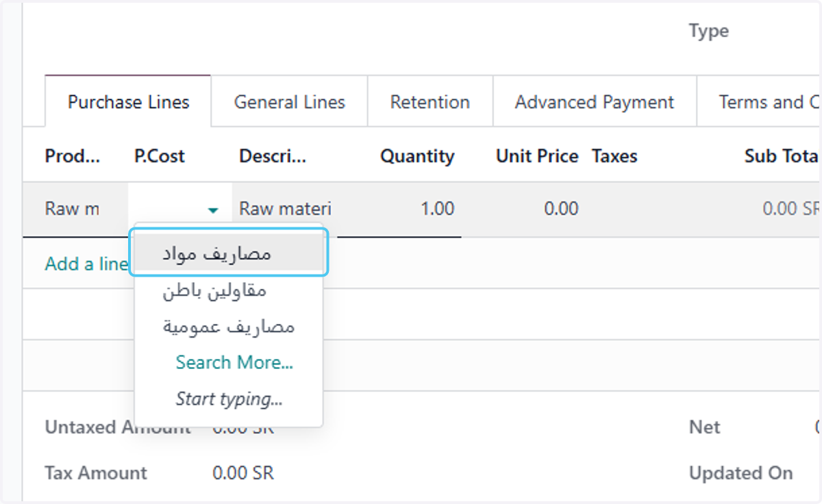Expand the P.Cost dropdown arrow
The width and height of the screenshot is (822, 504).
tap(214, 210)
